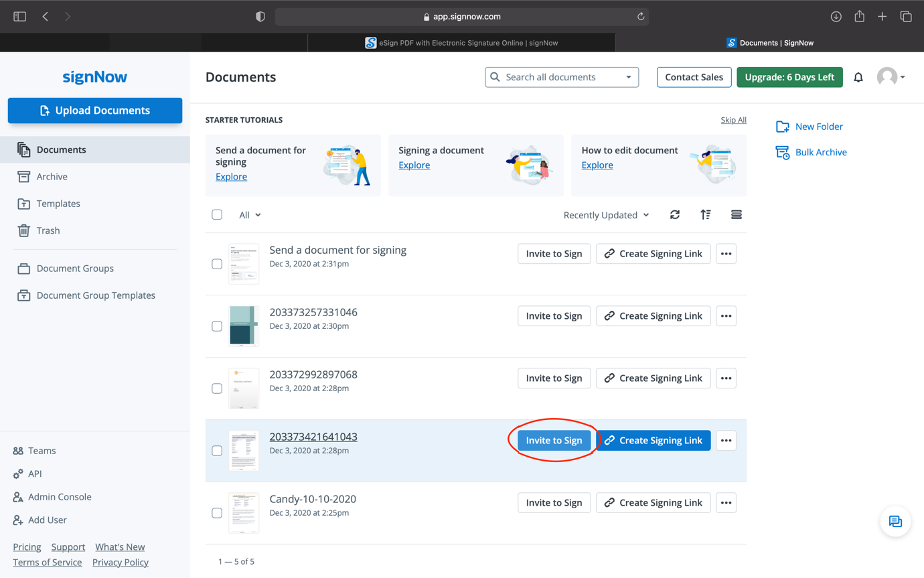Click the Contact Sales button
Image resolution: width=924 pixels, height=578 pixels.
point(694,77)
